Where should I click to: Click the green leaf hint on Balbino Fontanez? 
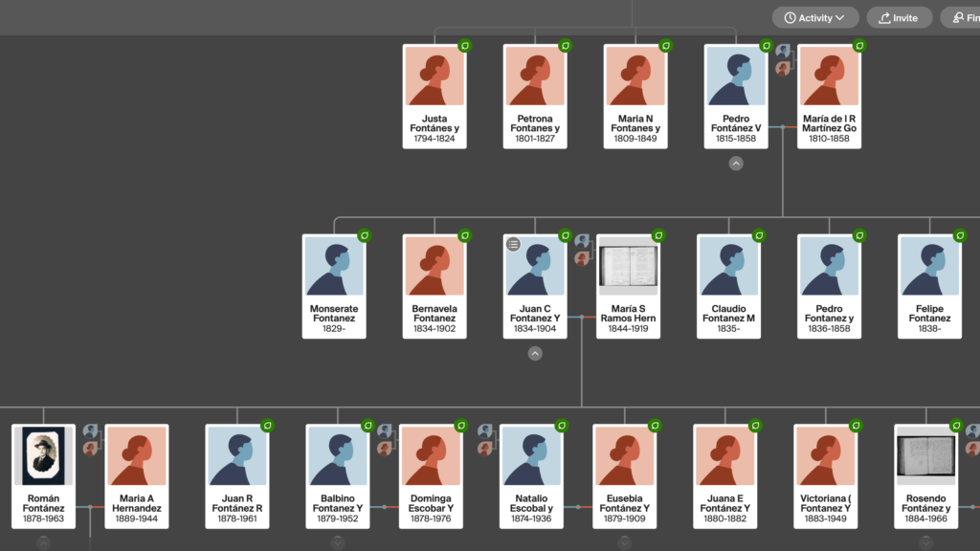pos(367,426)
